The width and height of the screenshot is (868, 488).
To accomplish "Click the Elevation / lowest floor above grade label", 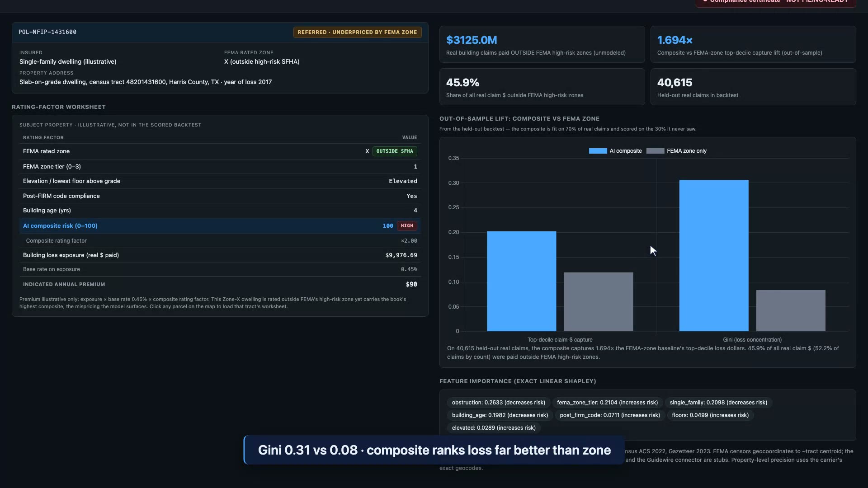I will click(x=71, y=181).
